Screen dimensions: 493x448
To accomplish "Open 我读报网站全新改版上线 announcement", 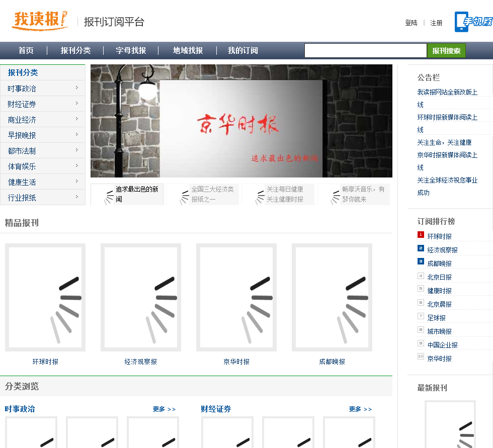I will (447, 99).
